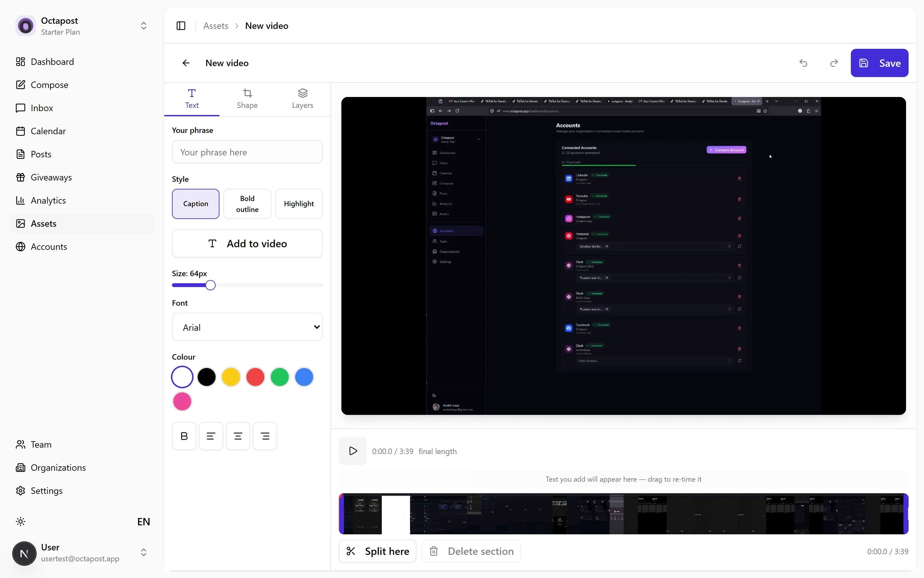Play the video preview
The height and width of the screenshot is (578, 924).
pos(353,451)
